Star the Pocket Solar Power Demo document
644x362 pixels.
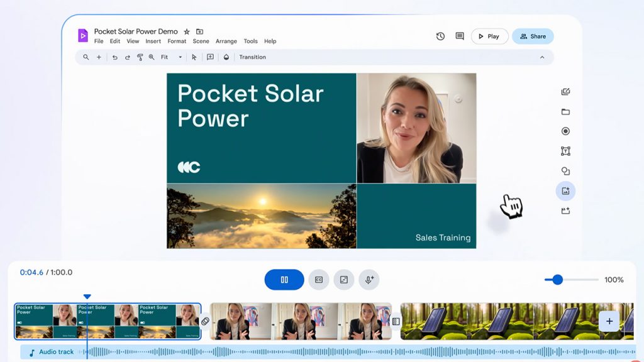187,31
